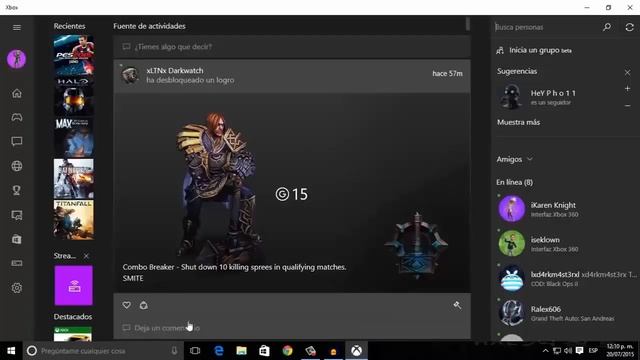This screenshot has width=640, height=360.
Task: Open Messages in the sidebar
Action: [x=17, y=142]
